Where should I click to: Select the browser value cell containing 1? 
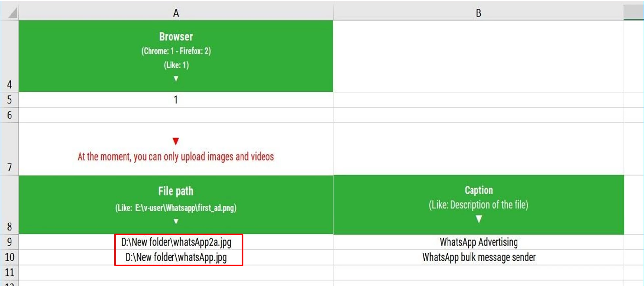pos(176,100)
